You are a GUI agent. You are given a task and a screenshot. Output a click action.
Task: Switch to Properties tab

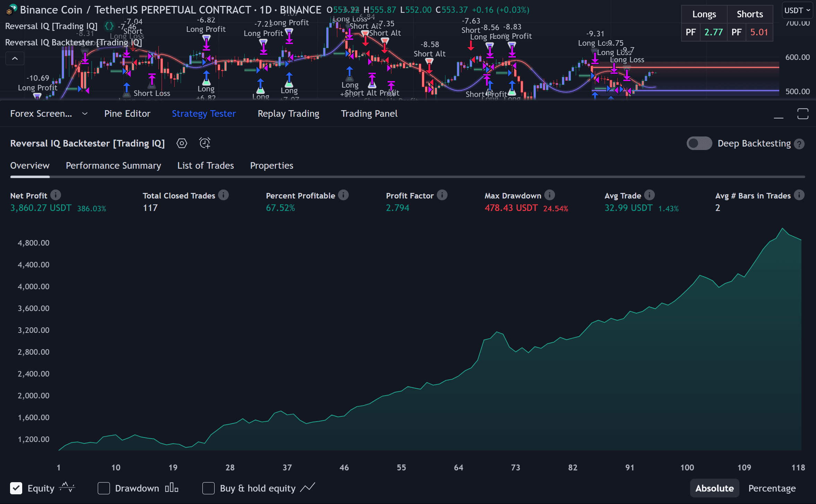point(272,166)
